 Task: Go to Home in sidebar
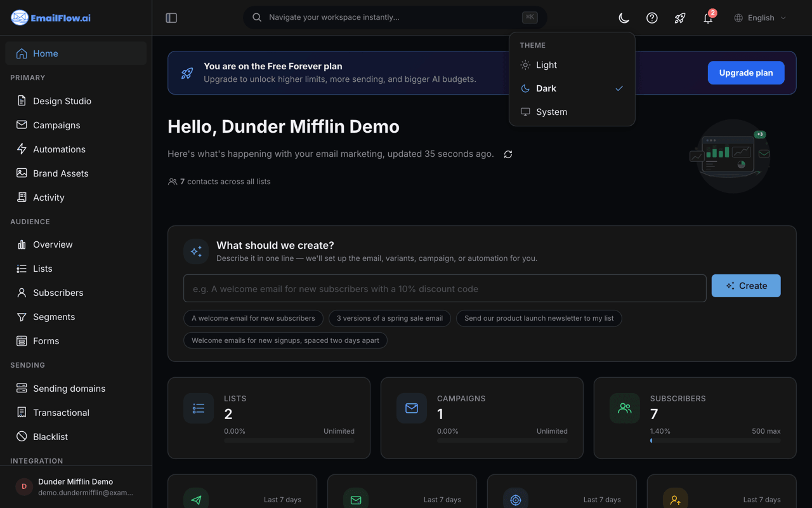pyautogui.click(x=75, y=53)
